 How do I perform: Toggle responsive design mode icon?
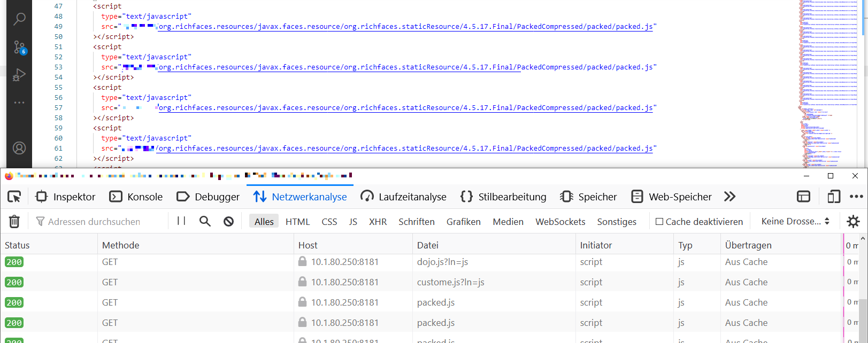(x=833, y=197)
